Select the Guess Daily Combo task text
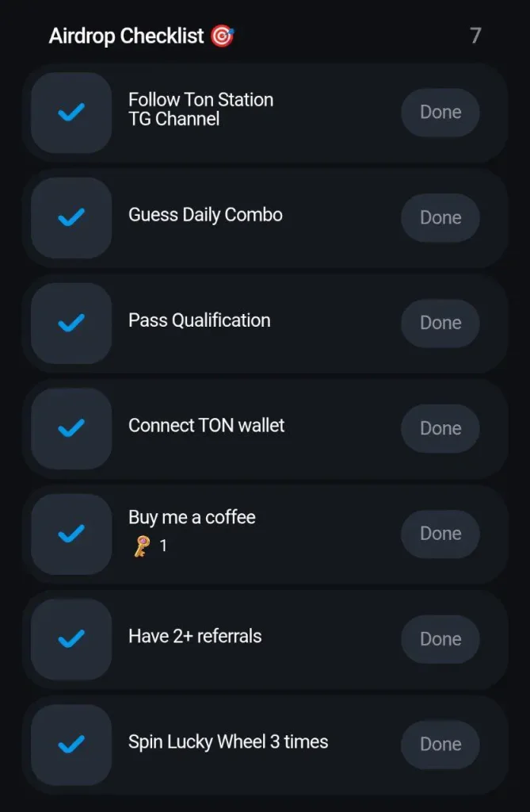The height and width of the screenshot is (812, 530). tap(205, 215)
